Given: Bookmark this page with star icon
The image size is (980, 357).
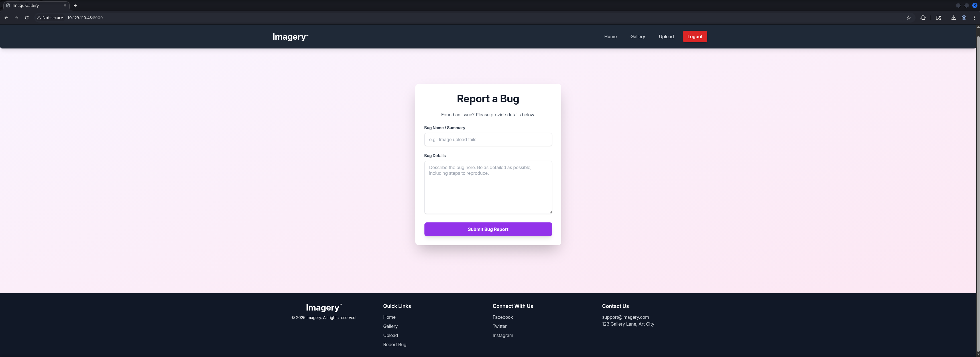Looking at the screenshot, I should tap(908, 17).
